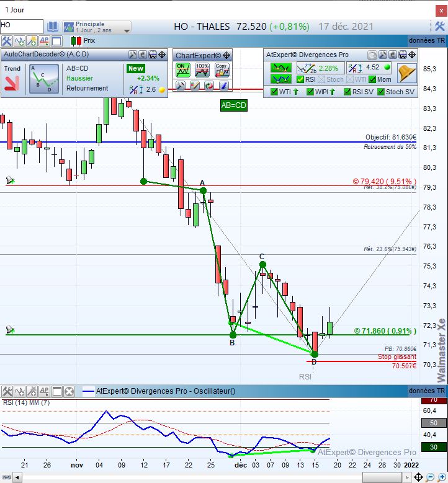Zoom in with the plus magnifier icon
The width and height of the screenshot is (448, 483).
(442, 477)
